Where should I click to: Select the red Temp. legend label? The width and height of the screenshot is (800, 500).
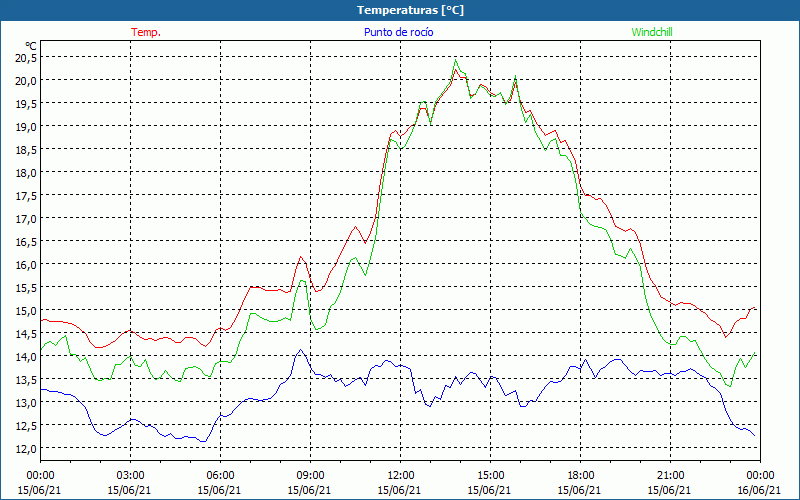pyautogui.click(x=146, y=32)
